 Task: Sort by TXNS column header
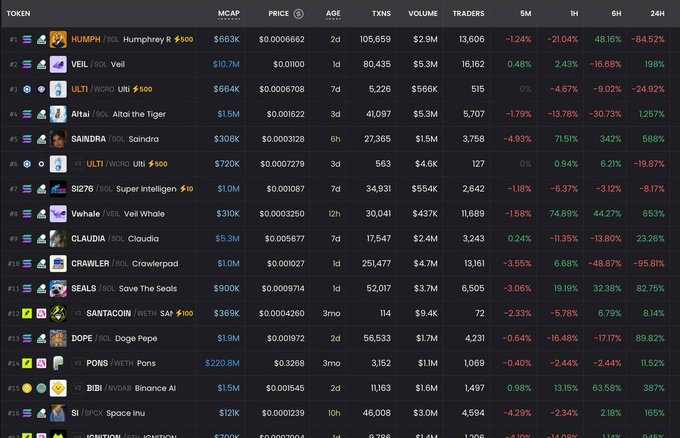(381, 13)
